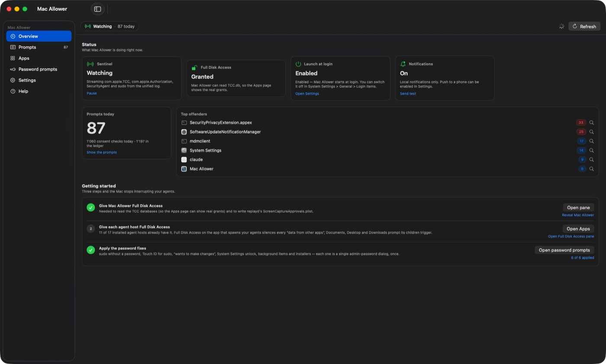Click the Settings gear icon in sidebar

coord(13,80)
